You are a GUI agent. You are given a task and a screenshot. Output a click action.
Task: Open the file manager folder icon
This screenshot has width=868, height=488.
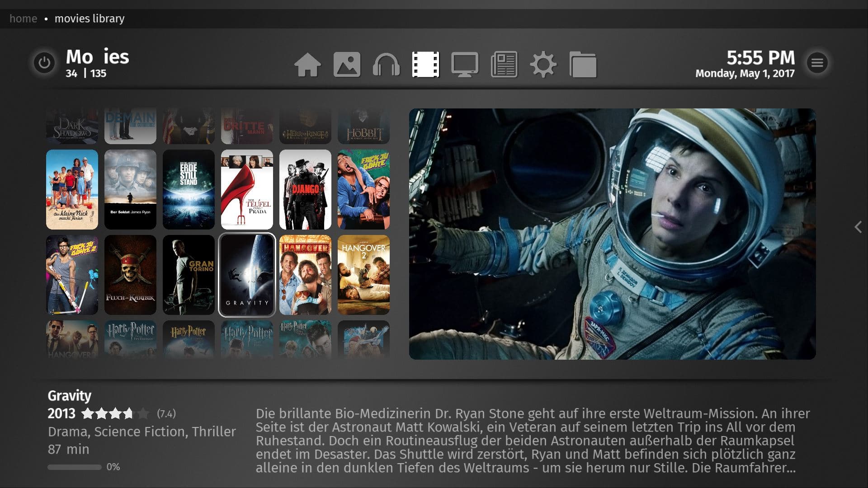coord(583,65)
